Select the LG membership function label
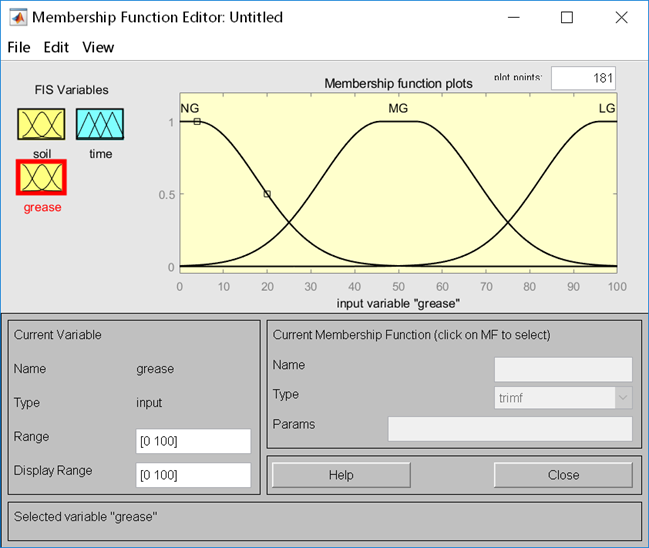The height and width of the screenshot is (548, 649). [x=607, y=108]
